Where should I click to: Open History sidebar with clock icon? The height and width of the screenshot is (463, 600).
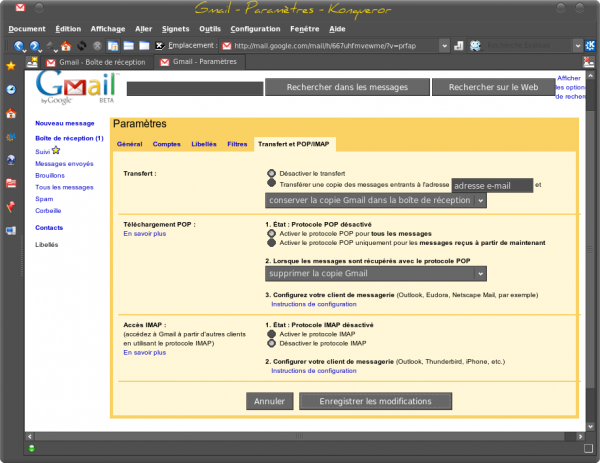11,90
